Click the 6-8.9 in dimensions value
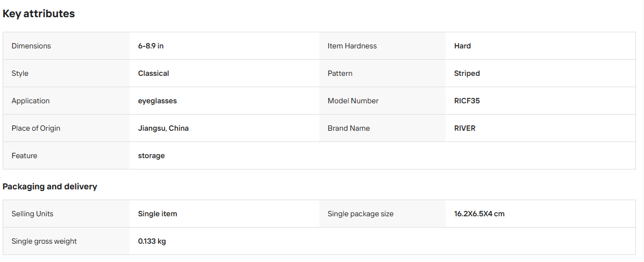The image size is (644, 262). pos(151,46)
